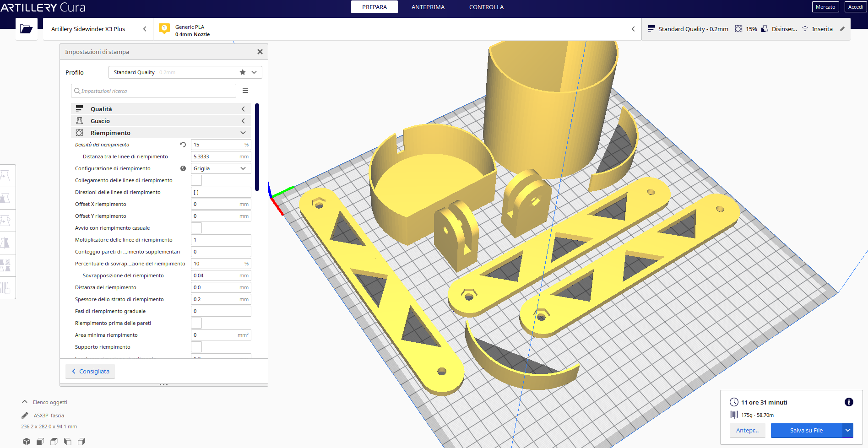Open the settings visibility hamburger menu
The width and height of the screenshot is (868, 448).
pos(245,91)
